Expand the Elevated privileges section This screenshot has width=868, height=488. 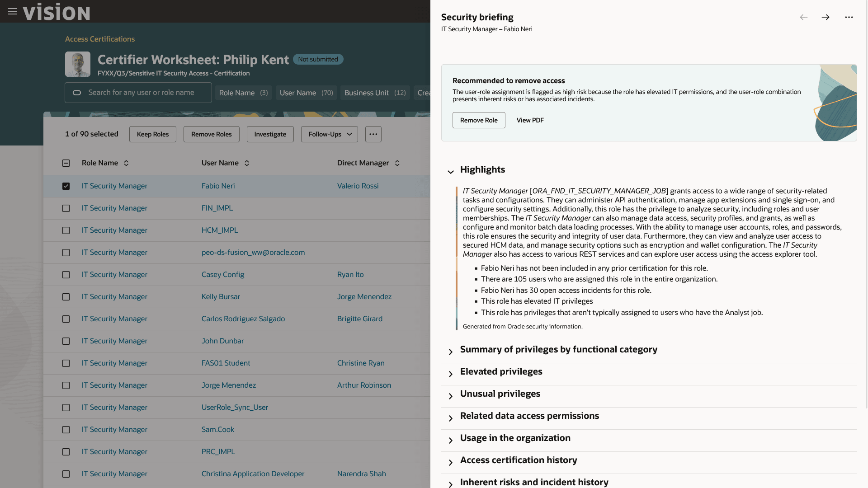tap(450, 374)
